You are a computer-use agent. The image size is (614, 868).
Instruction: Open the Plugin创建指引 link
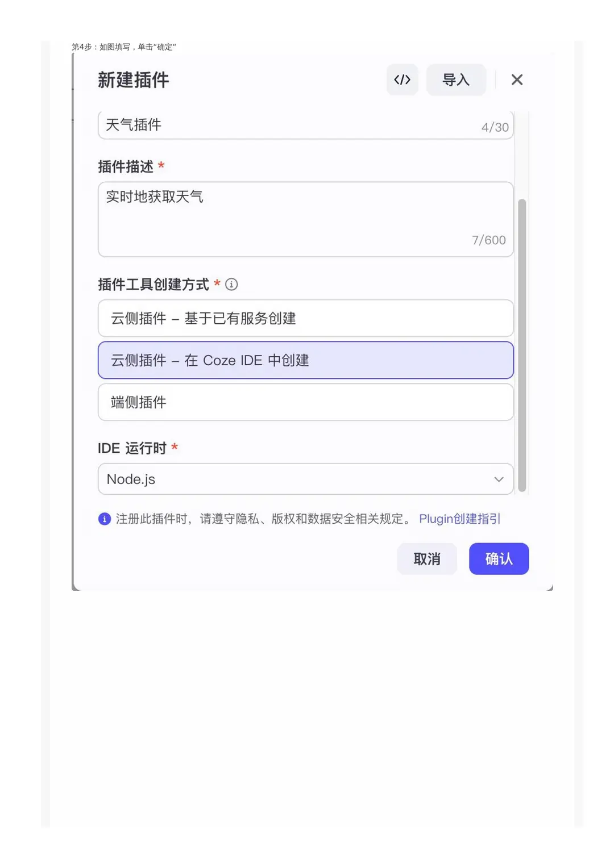point(459,519)
